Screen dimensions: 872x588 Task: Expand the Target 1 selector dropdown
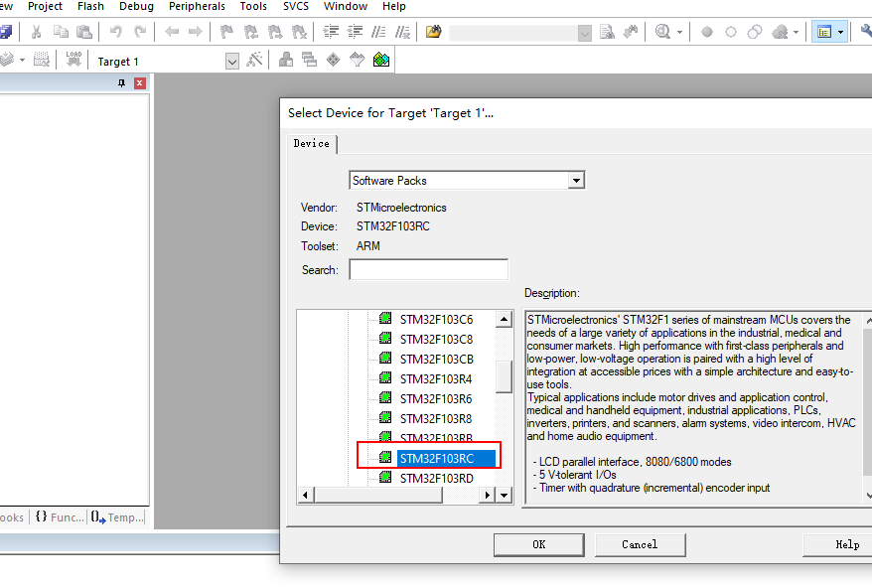(232, 62)
